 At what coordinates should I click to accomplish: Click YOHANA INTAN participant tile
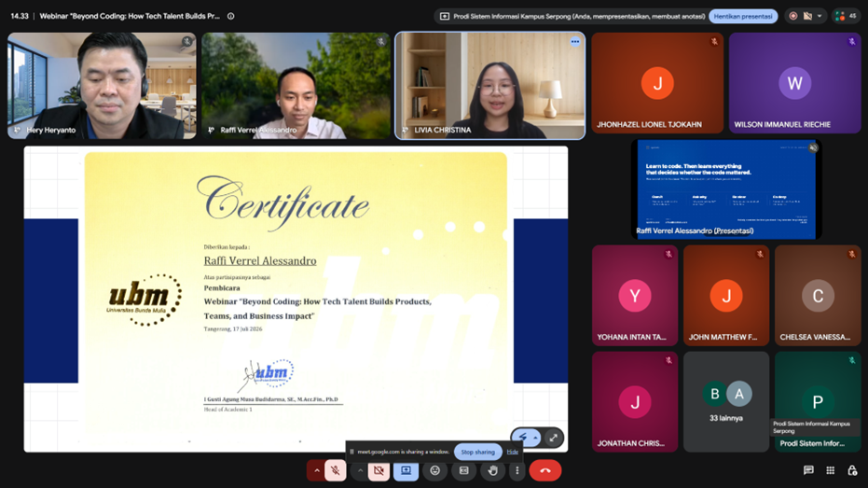pyautogui.click(x=635, y=295)
